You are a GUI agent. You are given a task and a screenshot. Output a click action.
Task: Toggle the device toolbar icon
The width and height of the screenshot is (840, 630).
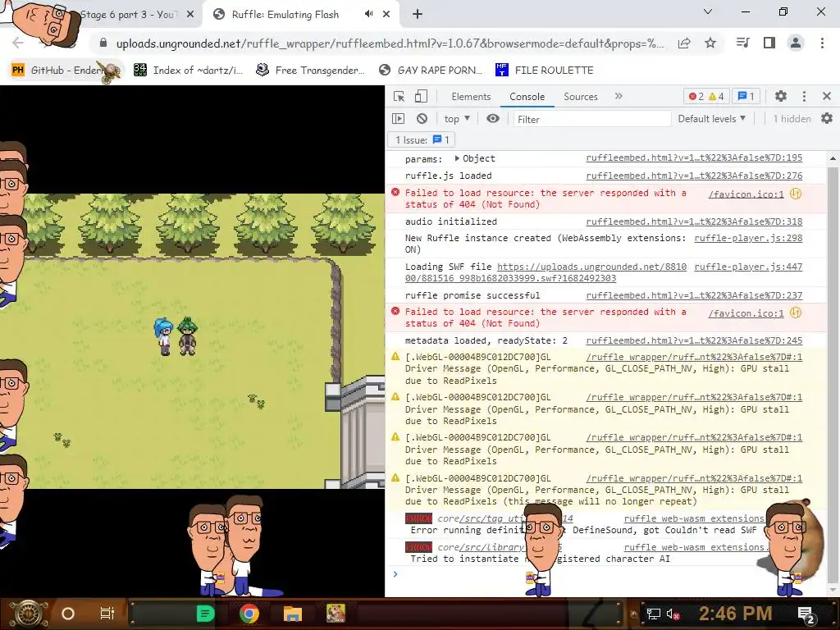[421, 97]
